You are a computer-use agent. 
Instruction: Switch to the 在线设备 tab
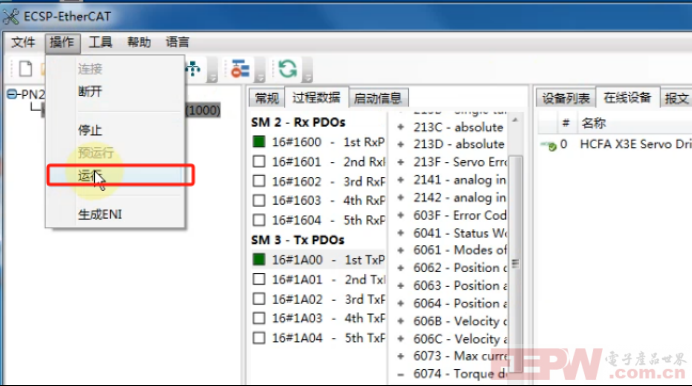pos(628,97)
